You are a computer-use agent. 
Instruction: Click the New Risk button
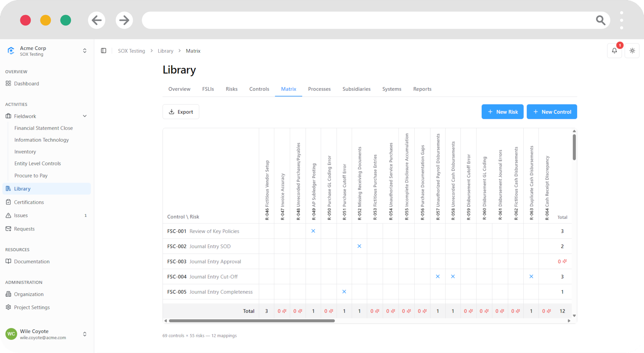click(503, 112)
